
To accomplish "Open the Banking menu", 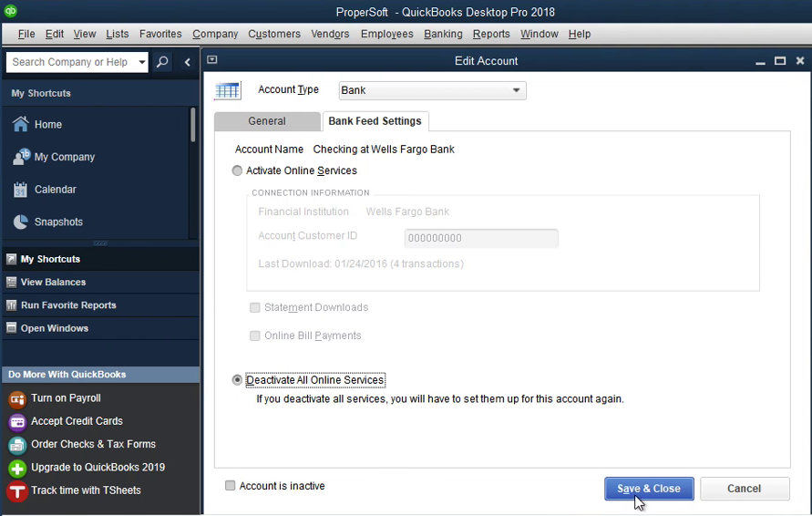I will coord(443,34).
